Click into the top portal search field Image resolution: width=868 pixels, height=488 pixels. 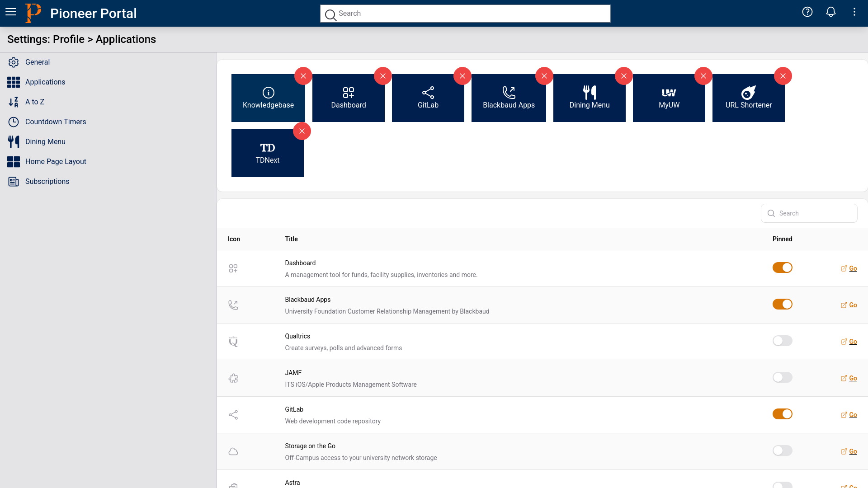pos(465,14)
